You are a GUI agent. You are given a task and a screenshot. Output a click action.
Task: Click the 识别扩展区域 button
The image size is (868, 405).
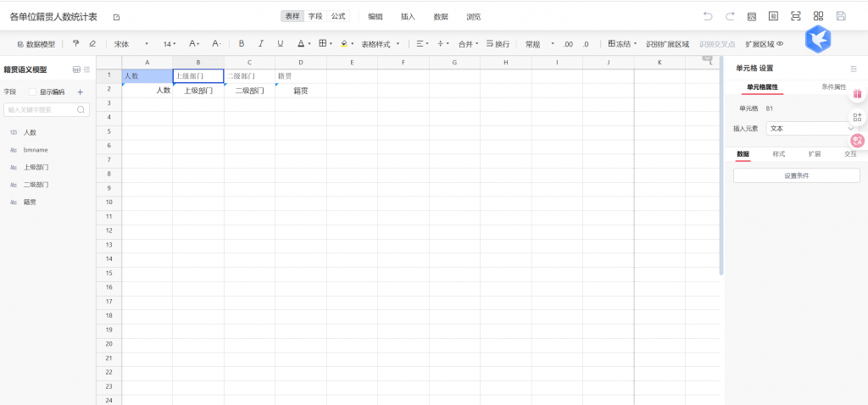coord(667,43)
